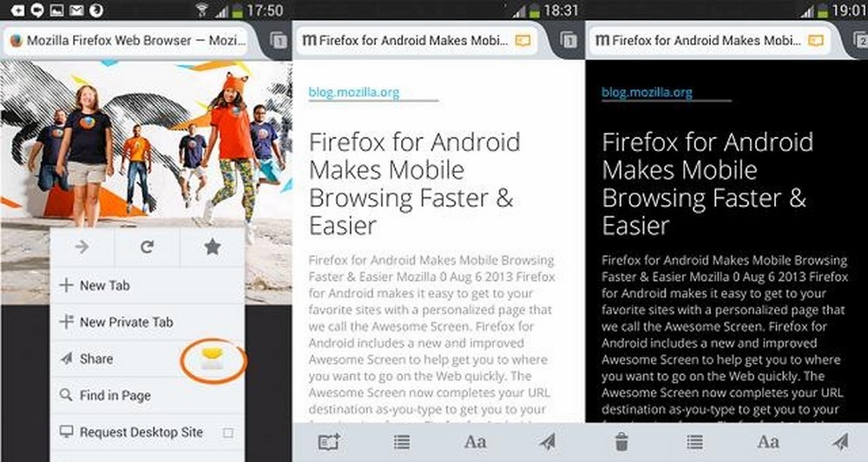Toggle Reader mode icon in the dark screen URL bar
Viewport: 868px width, 462px height.
pyautogui.click(x=815, y=41)
